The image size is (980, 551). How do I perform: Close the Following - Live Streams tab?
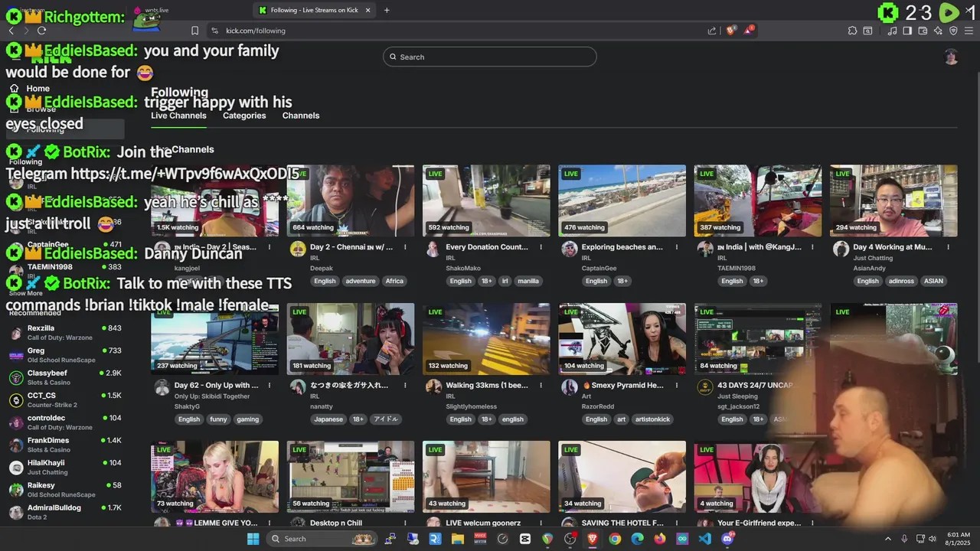pyautogui.click(x=367, y=10)
